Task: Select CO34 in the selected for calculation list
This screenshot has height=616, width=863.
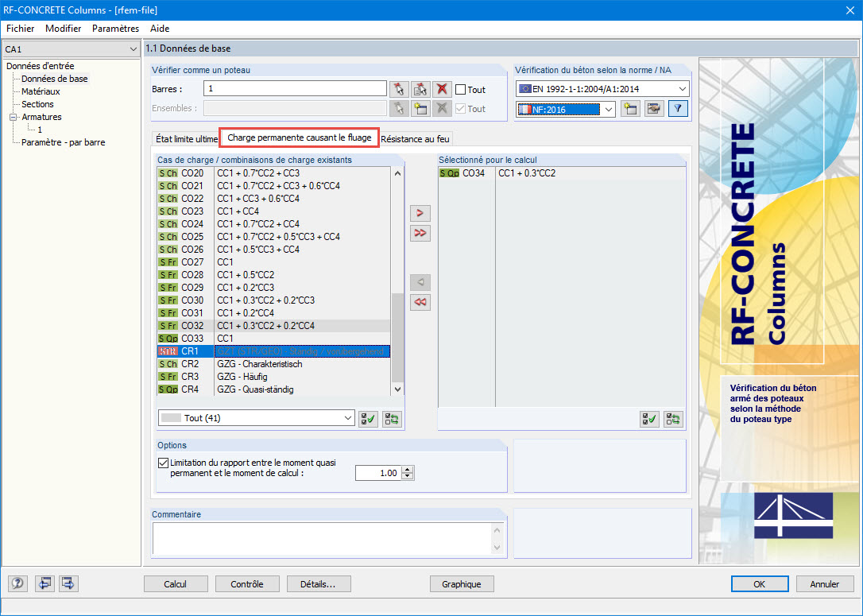Action: [561, 172]
